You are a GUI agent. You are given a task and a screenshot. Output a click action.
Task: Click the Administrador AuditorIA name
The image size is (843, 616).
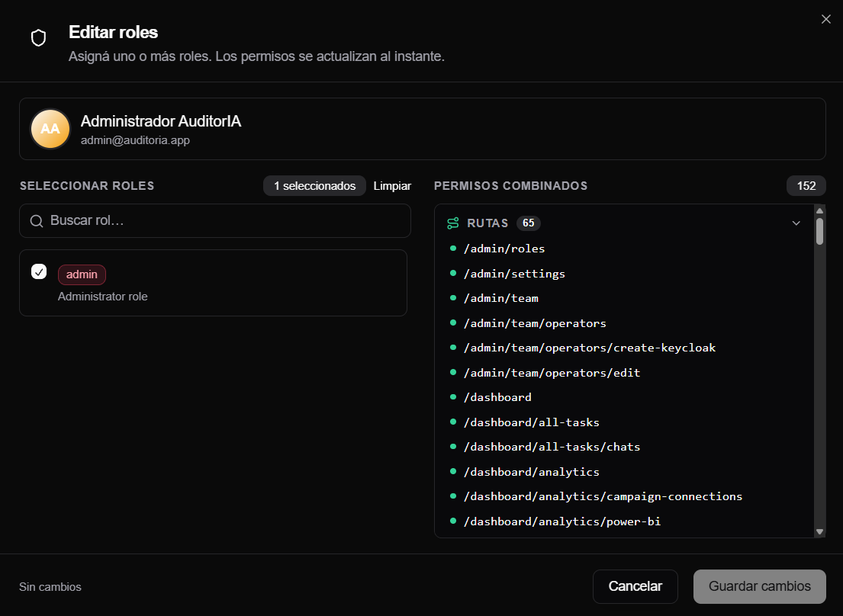161,121
